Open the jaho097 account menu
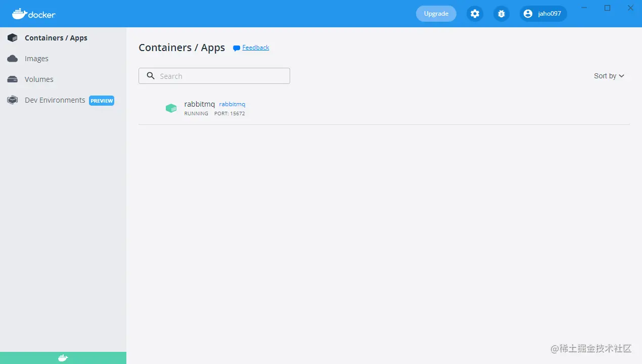The height and width of the screenshot is (364, 642). pos(543,14)
